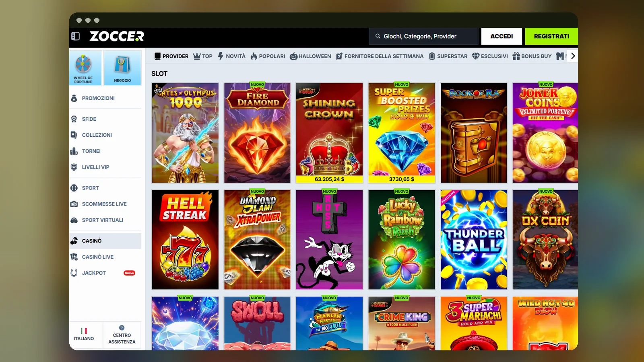
Task: Open Lucky Rainbow Rush slot
Action: [402, 240]
